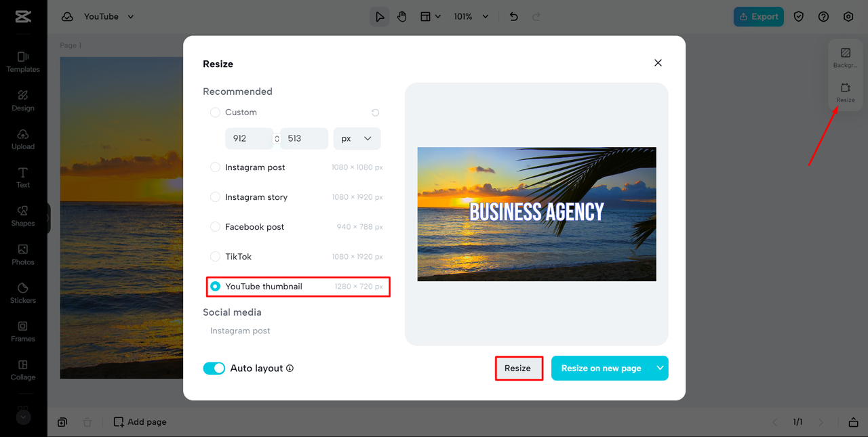Open the CapCut home logo
This screenshot has width=868, height=437.
23,16
